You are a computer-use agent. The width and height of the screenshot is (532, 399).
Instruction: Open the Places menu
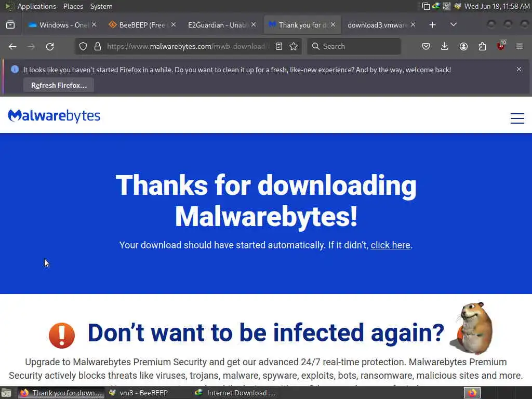(73, 6)
